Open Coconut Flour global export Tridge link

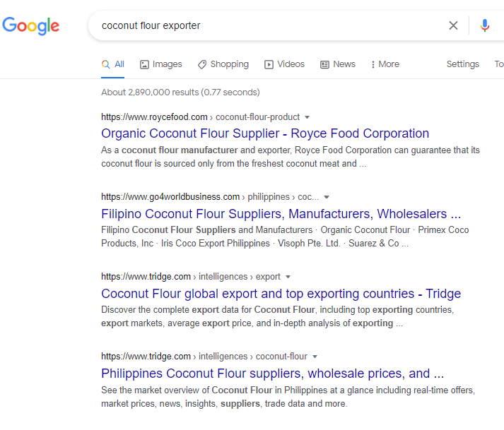pyautogui.click(x=281, y=294)
